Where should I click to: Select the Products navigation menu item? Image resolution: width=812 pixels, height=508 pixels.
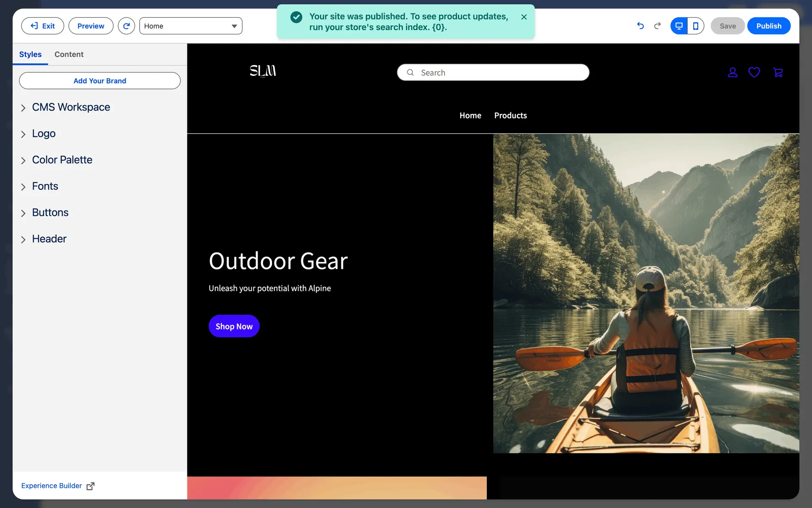510,116
